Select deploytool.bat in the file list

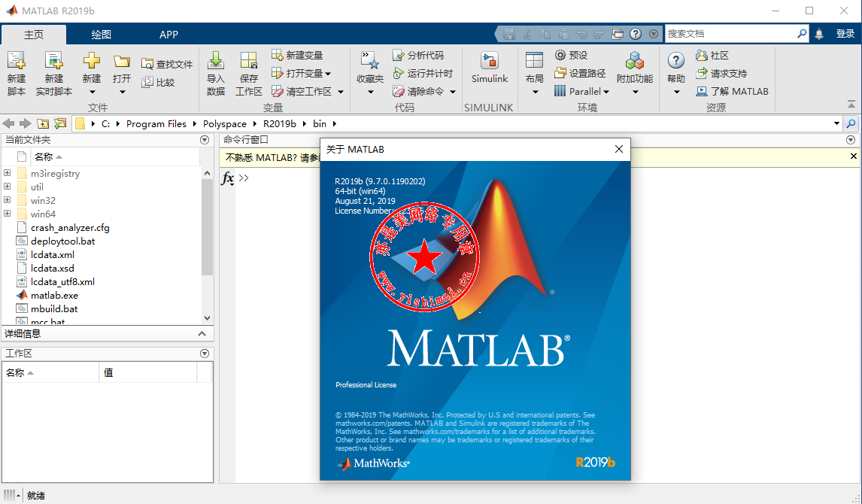62,241
